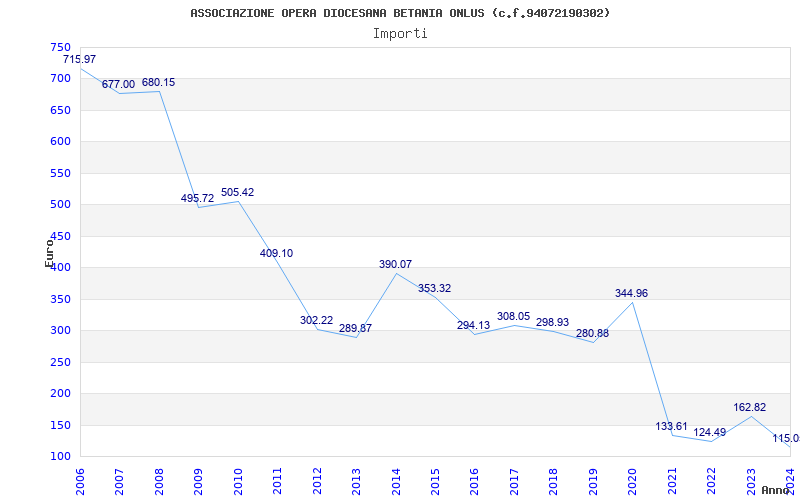Click data label 715.97
The width and height of the screenshot is (800, 500).
tap(80, 59)
